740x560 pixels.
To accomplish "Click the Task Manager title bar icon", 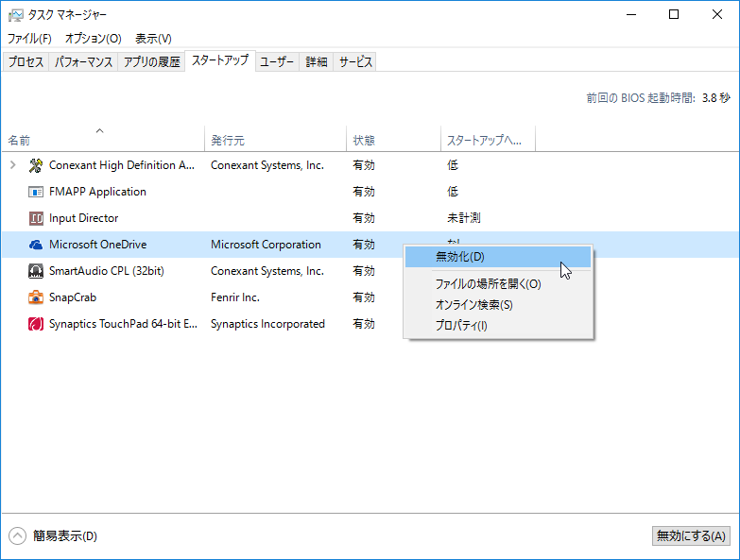I will click(x=15, y=15).
